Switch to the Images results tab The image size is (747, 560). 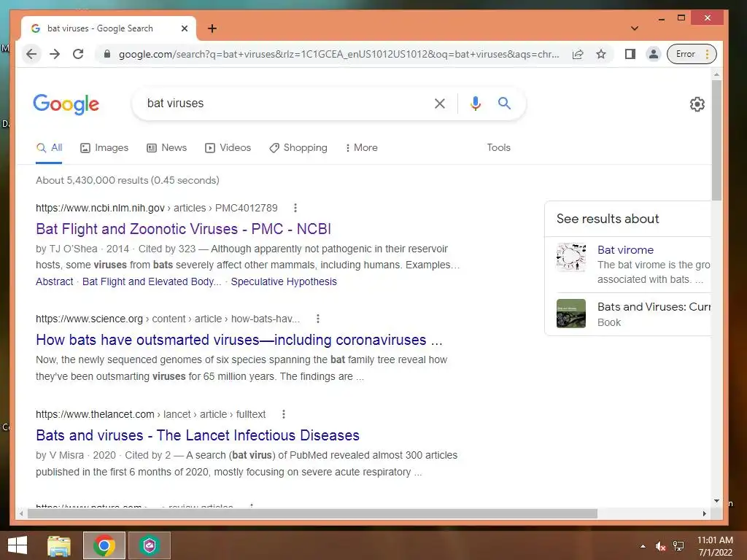click(104, 147)
